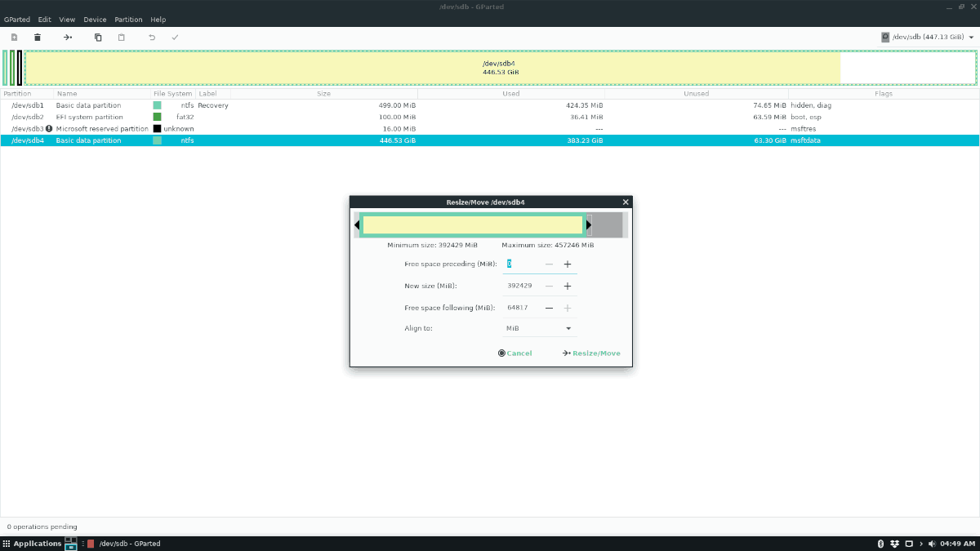Click the New partition toolbar icon
980x551 pixels.
[x=14, y=38]
